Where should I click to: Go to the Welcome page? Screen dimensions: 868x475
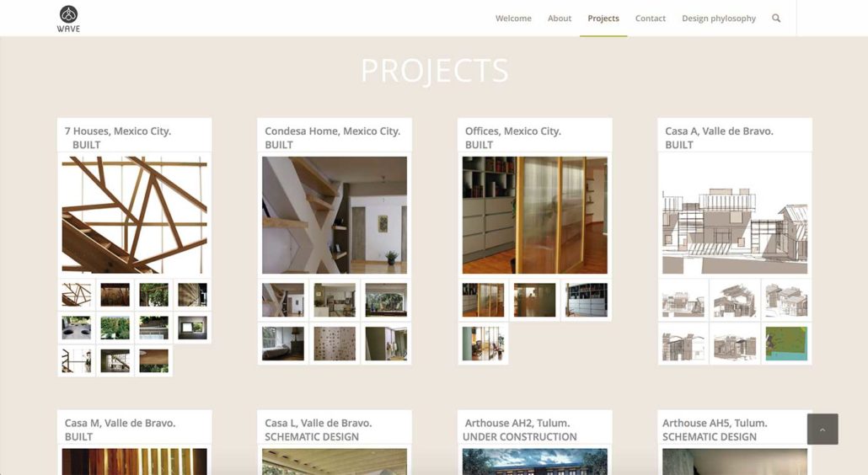513,19
